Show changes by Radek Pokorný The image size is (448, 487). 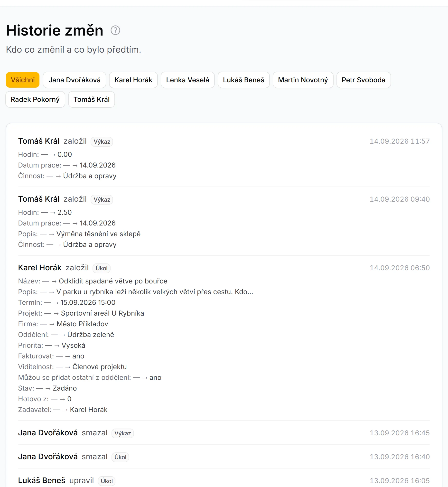(x=35, y=99)
